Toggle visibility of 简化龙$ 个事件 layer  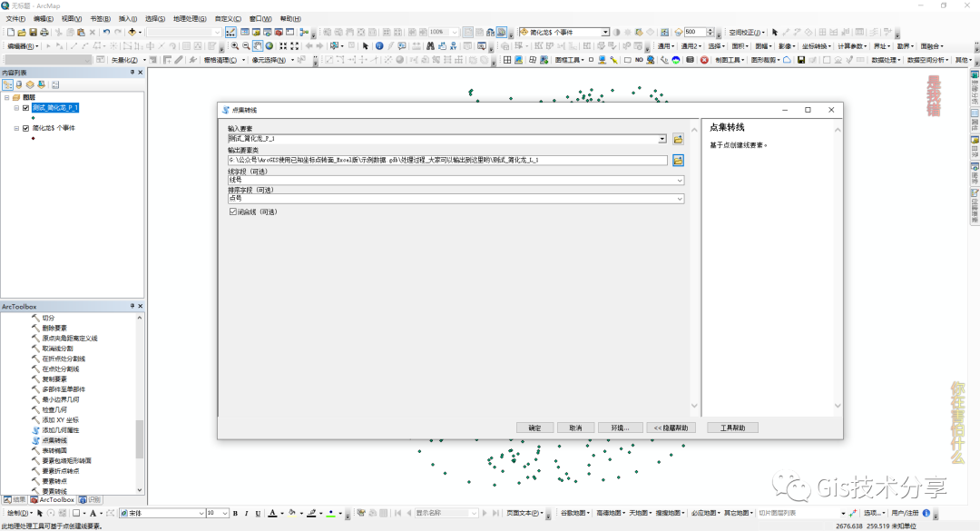(x=25, y=128)
